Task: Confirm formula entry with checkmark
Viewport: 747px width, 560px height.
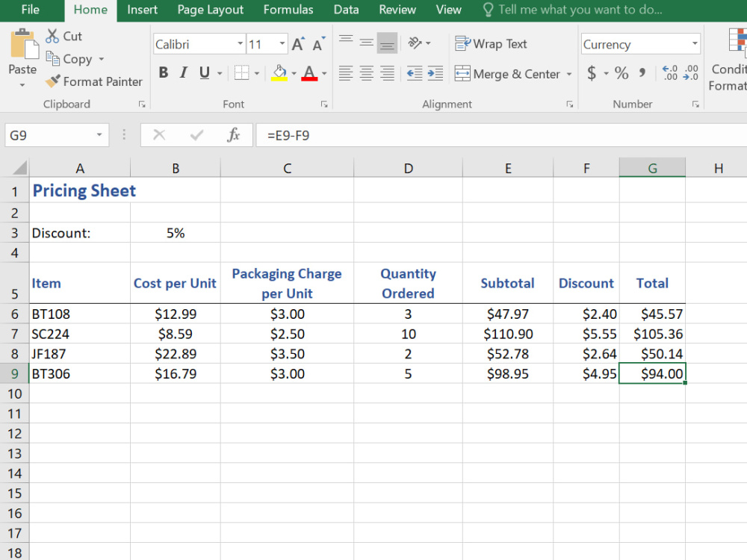Action: 196,135
